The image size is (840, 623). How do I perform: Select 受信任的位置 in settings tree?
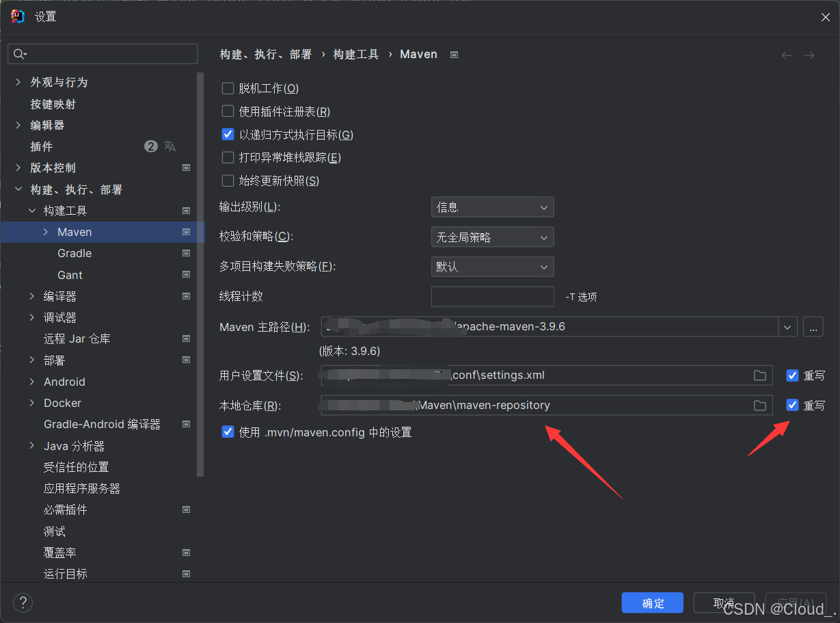click(x=77, y=467)
